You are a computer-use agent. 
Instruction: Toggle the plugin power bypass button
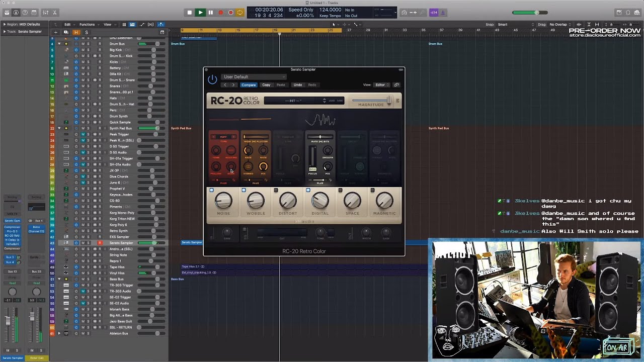point(212,79)
